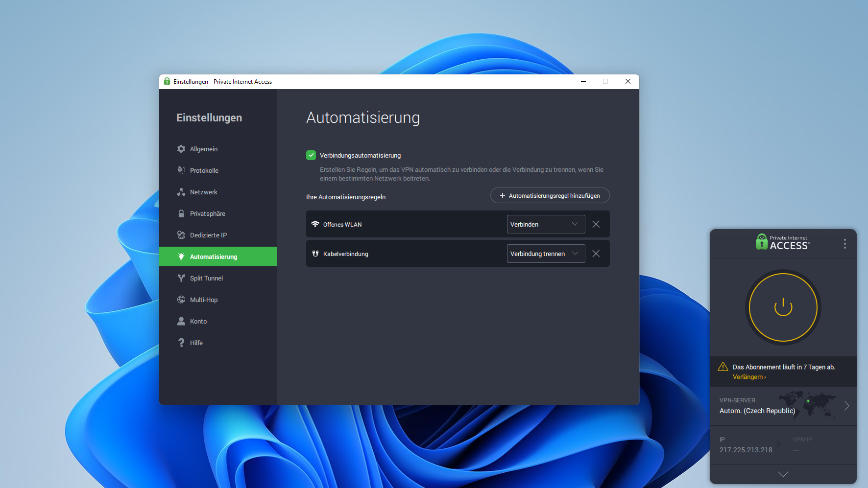
Task: Click the Split Tunnel fork icon
Action: (x=181, y=278)
